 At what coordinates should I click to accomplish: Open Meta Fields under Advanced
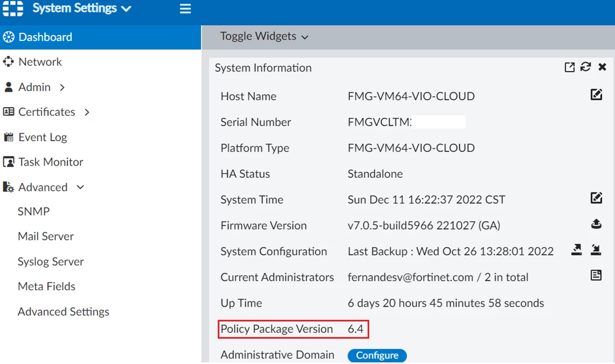47,286
